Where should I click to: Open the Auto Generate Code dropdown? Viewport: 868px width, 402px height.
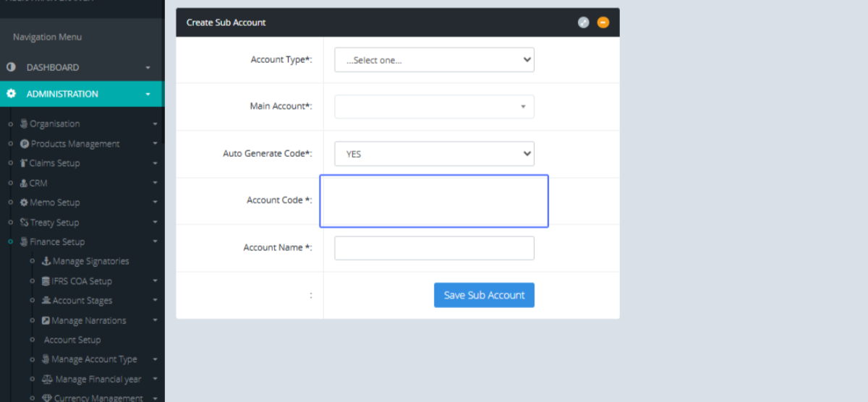pyautogui.click(x=434, y=154)
